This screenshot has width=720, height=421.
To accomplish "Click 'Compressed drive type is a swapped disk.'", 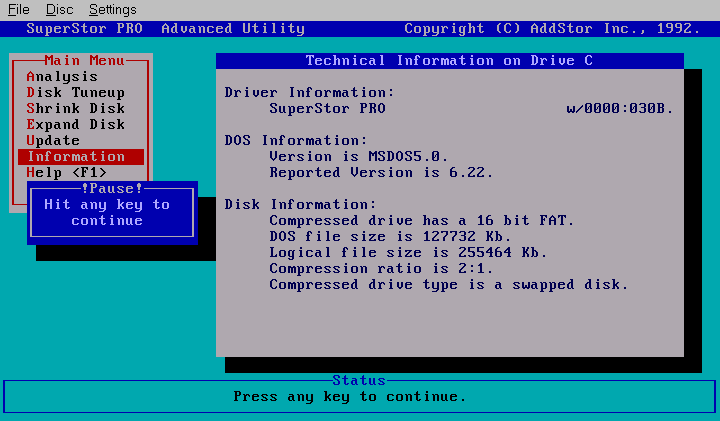I will [x=449, y=285].
